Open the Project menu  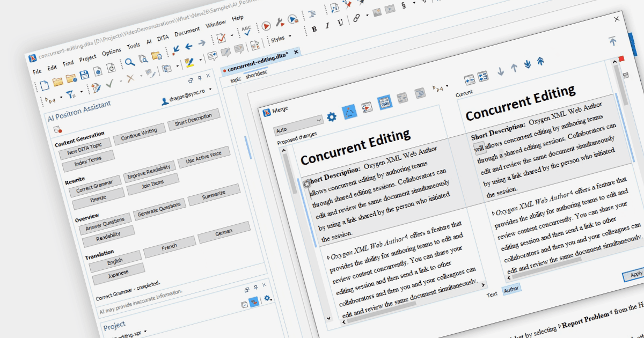click(x=87, y=58)
